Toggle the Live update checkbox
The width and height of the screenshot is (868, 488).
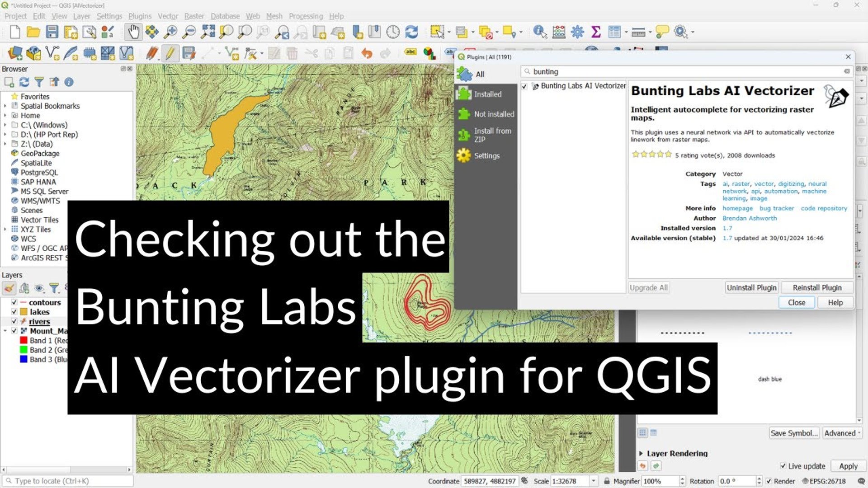click(x=783, y=466)
